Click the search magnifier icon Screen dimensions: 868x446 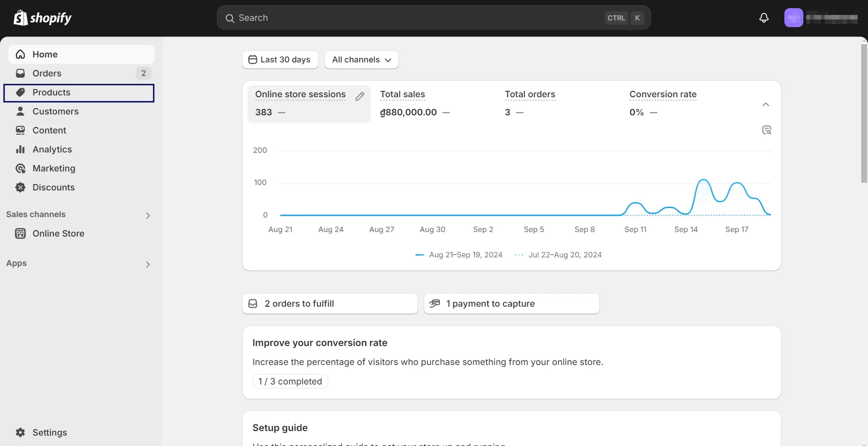click(x=230, y=18)
